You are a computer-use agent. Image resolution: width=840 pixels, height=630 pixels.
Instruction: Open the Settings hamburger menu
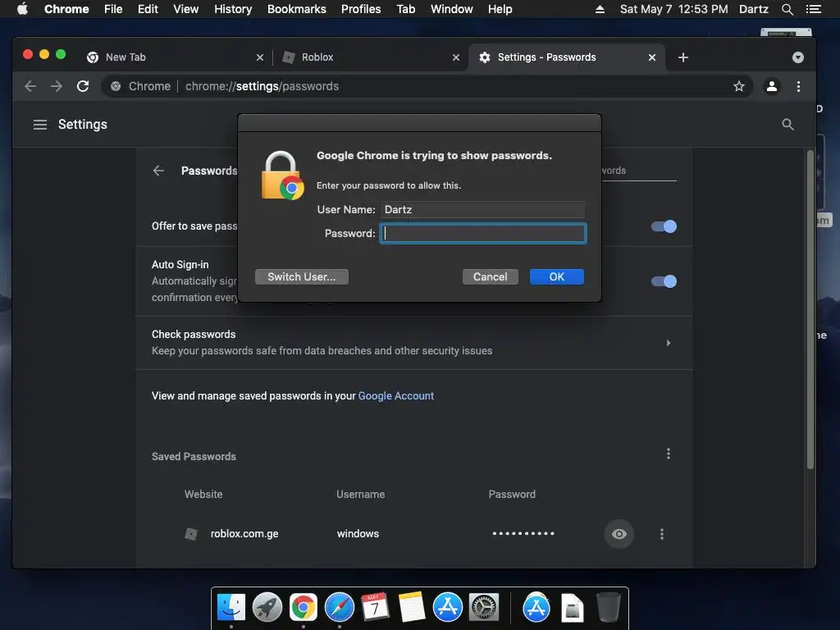(x=40, y=125)
